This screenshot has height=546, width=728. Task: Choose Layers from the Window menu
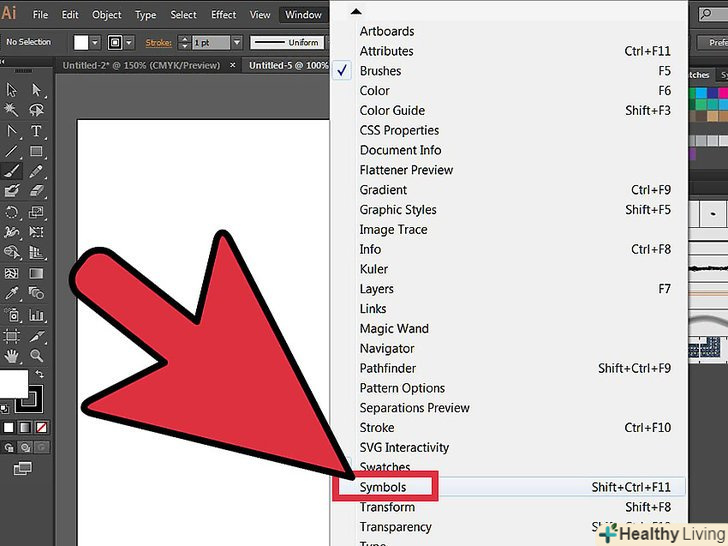coord(509,289)
